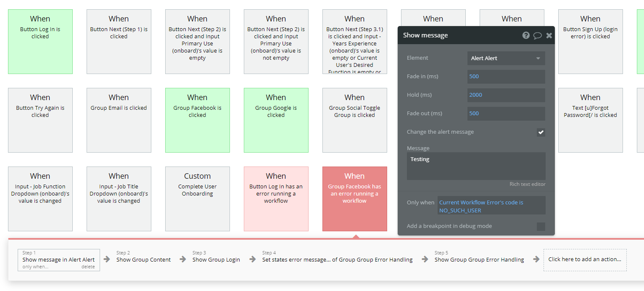Screen dimensions: 644x291
Task: Open Custom Complete User Onboarding event
Action: 197,199
